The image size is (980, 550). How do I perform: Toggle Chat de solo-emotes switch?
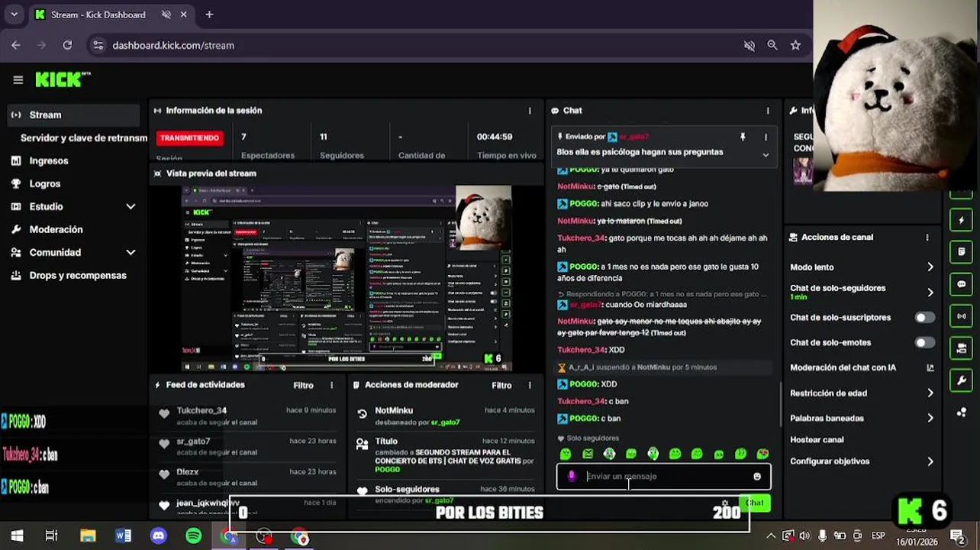[924, 342]
